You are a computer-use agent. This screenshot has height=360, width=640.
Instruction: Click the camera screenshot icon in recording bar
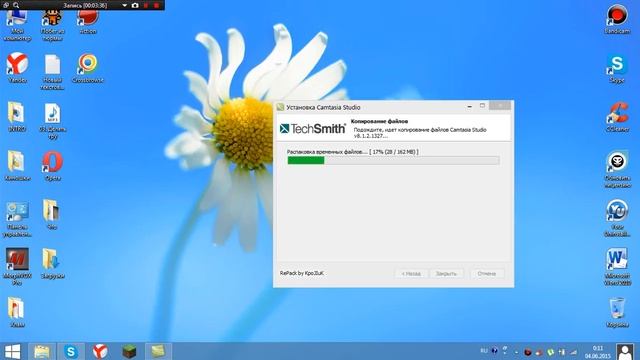pyautogui.click(x=135, y=5)
